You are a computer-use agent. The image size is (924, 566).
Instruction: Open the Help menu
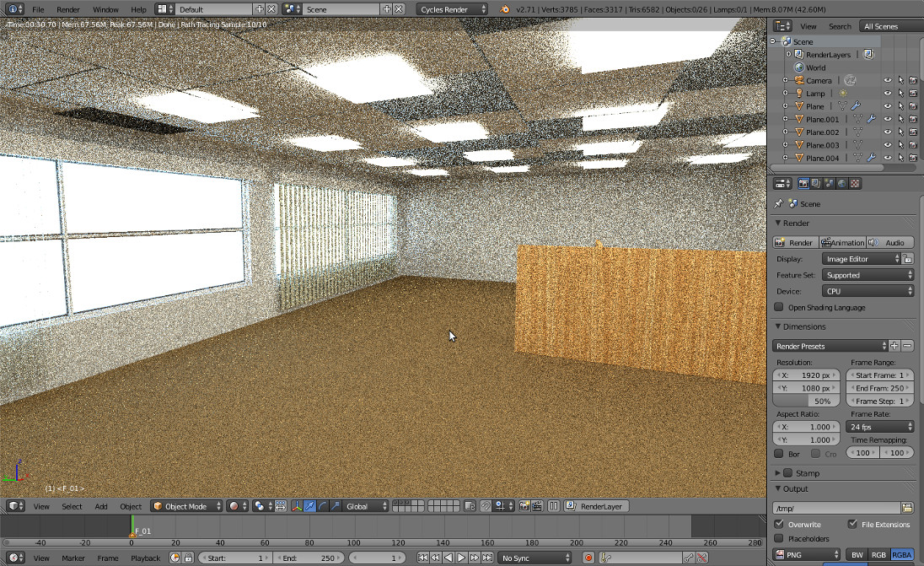[138, 9]
